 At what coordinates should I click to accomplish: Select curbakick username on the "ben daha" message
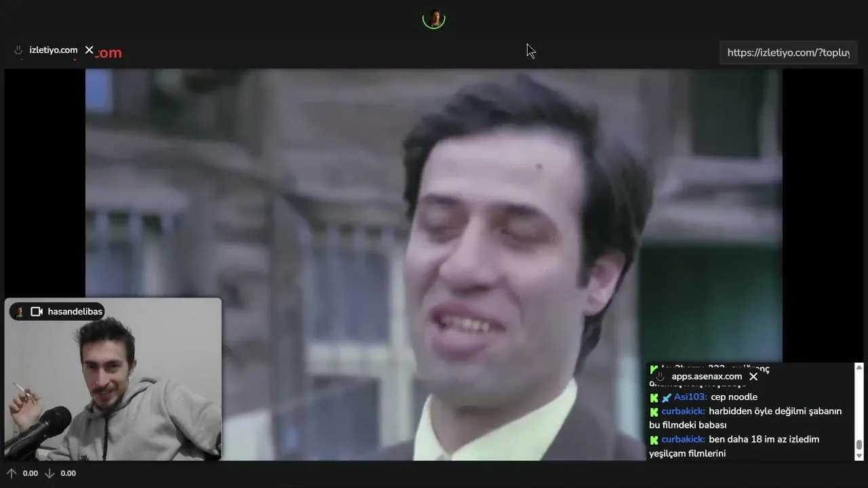click(x=684, y=439)
